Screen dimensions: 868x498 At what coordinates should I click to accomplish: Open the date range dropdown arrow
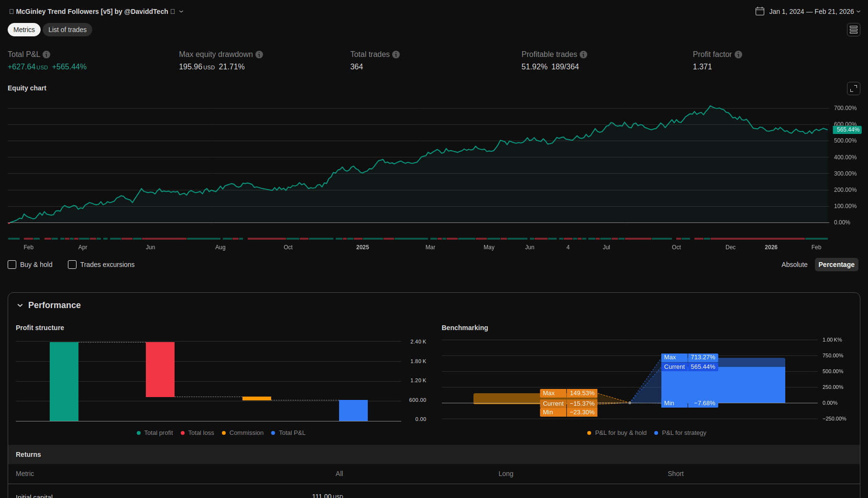coord(858,11)
